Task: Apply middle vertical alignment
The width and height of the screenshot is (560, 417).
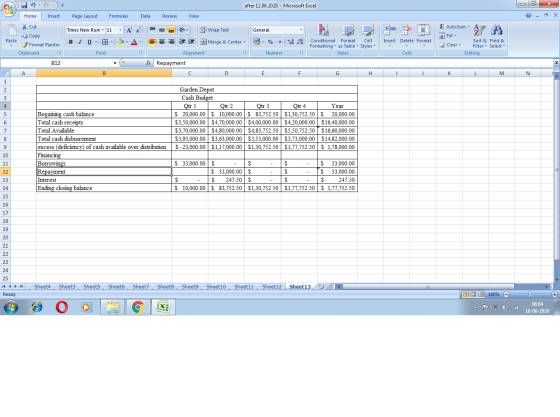Action: (162, 30)
